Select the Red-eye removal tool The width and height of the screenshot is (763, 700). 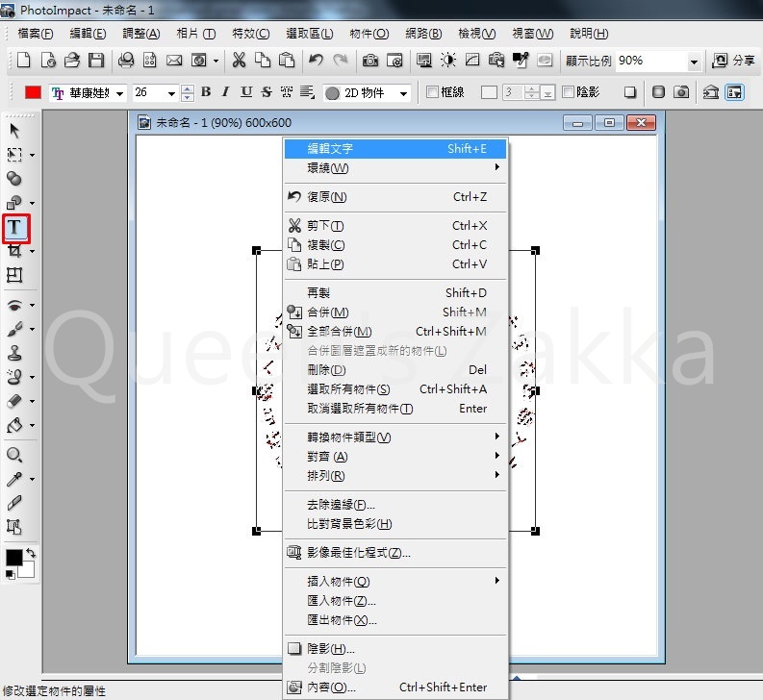coord(14,305)
